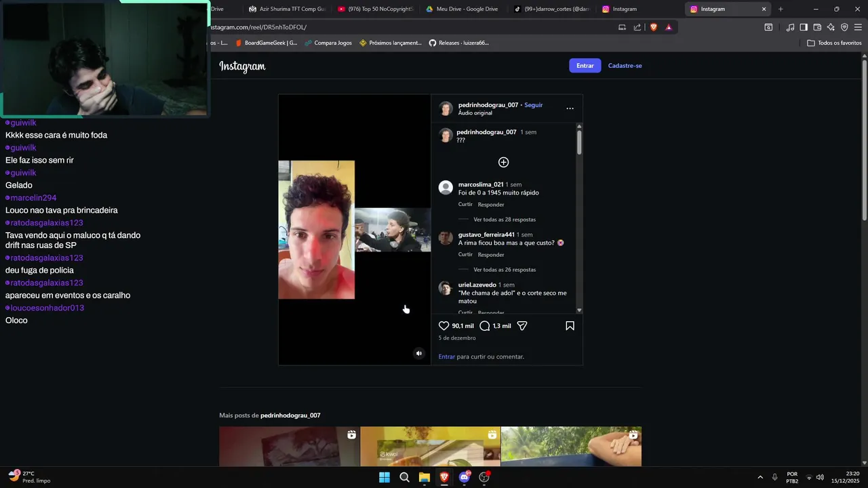Click the share page icon in address bar
This screenshot has width=868, height=488.
(x=637, y=27)
